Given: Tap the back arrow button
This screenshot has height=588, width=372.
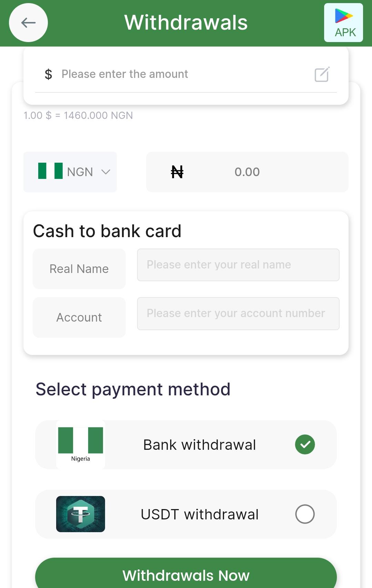Looking at the screenshot, I should pyautogui.click(x=28, y=23).
